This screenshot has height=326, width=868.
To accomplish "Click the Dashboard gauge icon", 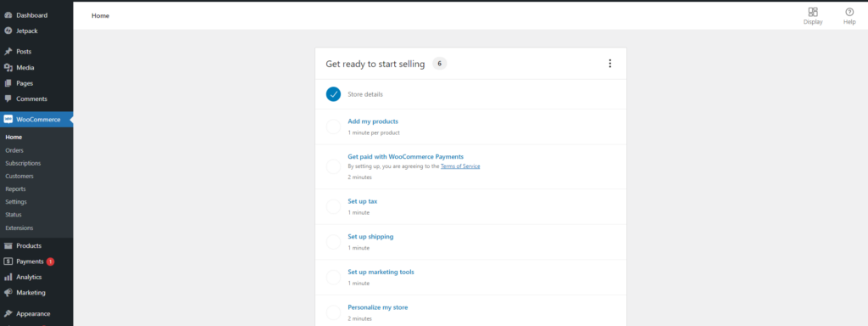I will click(x=8, y=15).
